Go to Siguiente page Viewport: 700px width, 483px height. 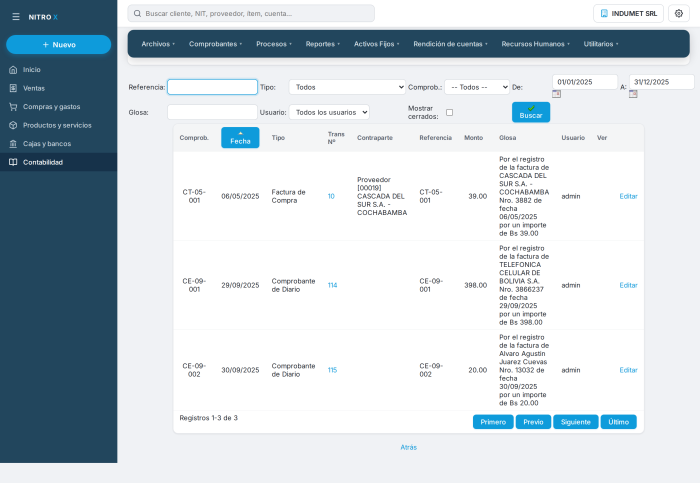point(575,422)
